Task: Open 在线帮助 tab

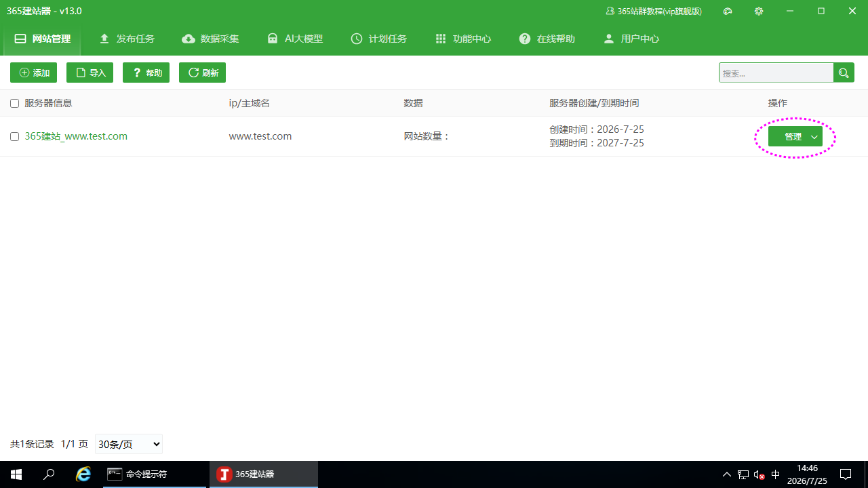Action: [547, 39]
